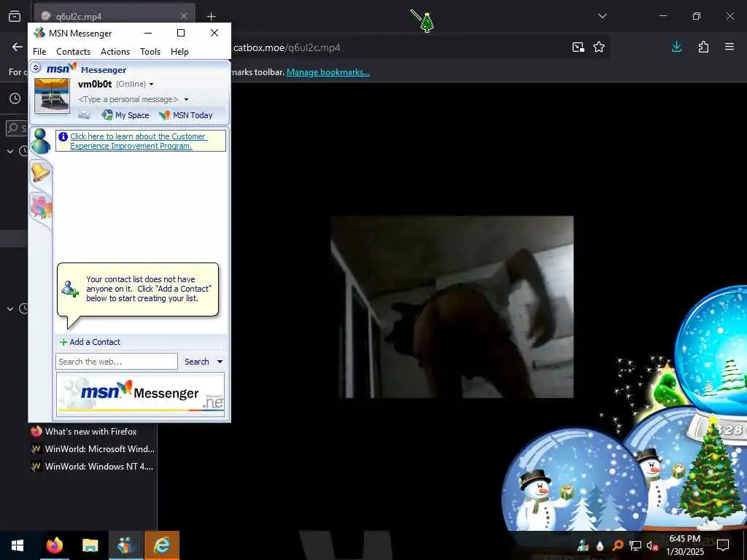
Task: Open the vm0b0t online status dropdown
Action: click(151, 85)
